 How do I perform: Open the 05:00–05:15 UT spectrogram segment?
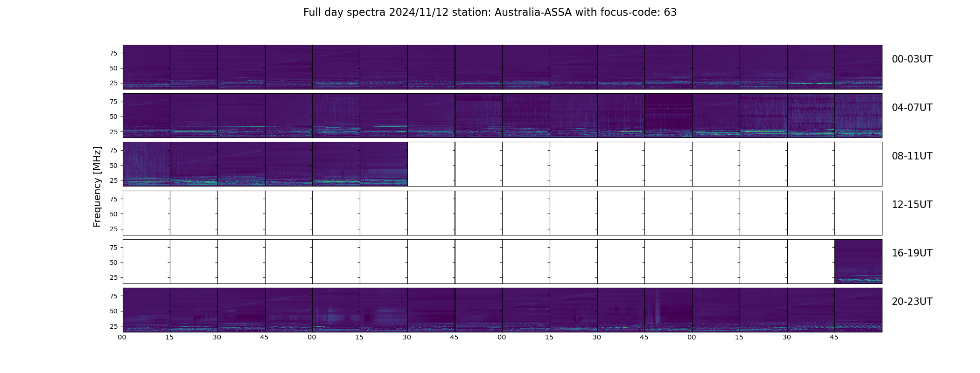pos(336,116)
